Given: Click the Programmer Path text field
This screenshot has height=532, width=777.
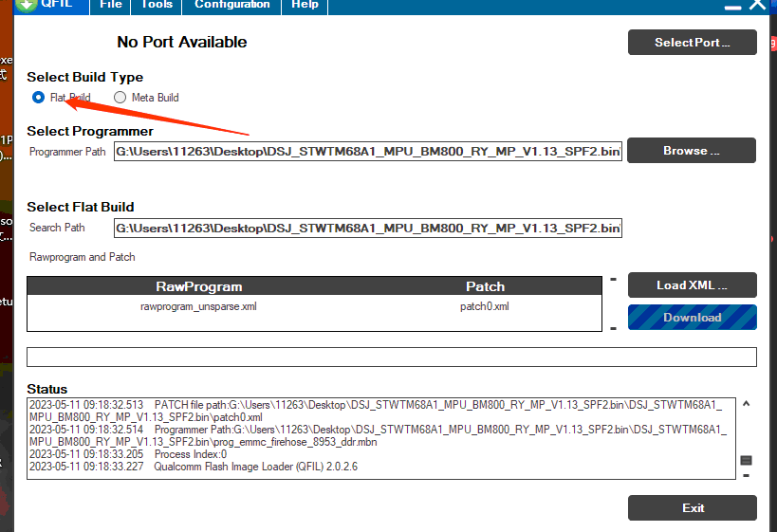Looking at the screenshot, I should tap(368, 151).
